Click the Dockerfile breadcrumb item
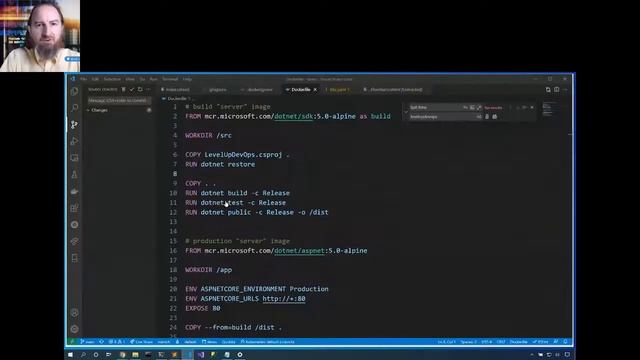640x360 pixels. 177,98
